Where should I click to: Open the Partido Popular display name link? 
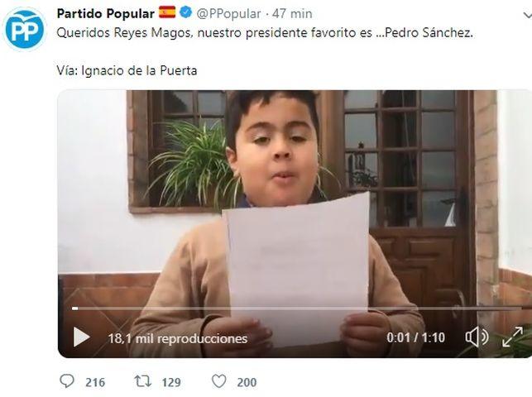tap(106, 13)
